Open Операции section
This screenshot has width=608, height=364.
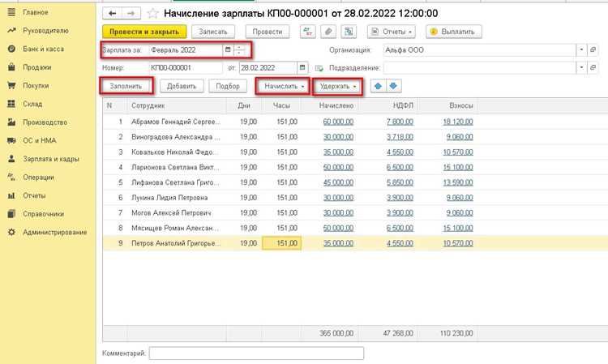coord(38,178)
